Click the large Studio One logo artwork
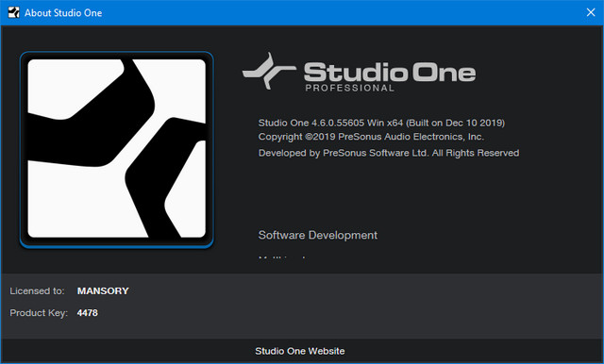This screenshot has height=364, width=604. point(117,149)
